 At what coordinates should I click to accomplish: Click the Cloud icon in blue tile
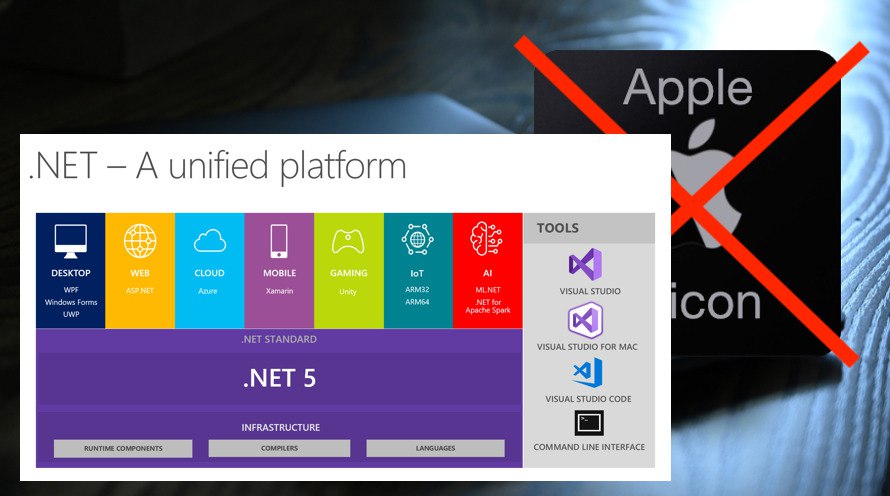coord(209,241)
